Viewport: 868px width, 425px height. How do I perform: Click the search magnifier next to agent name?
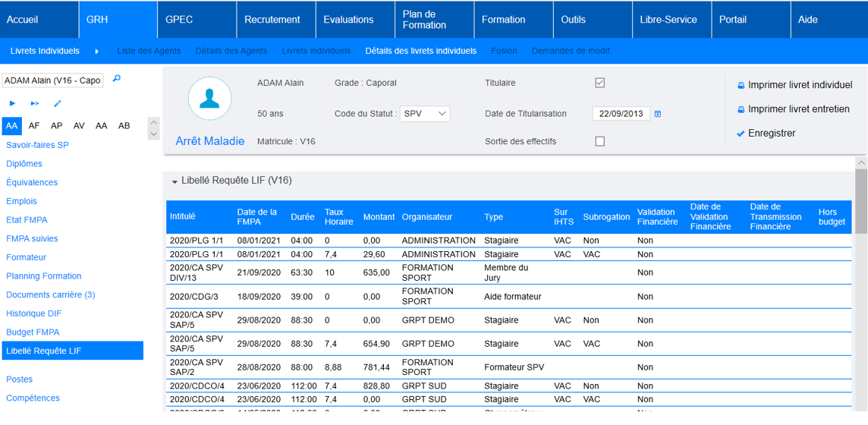click(117, 78)
